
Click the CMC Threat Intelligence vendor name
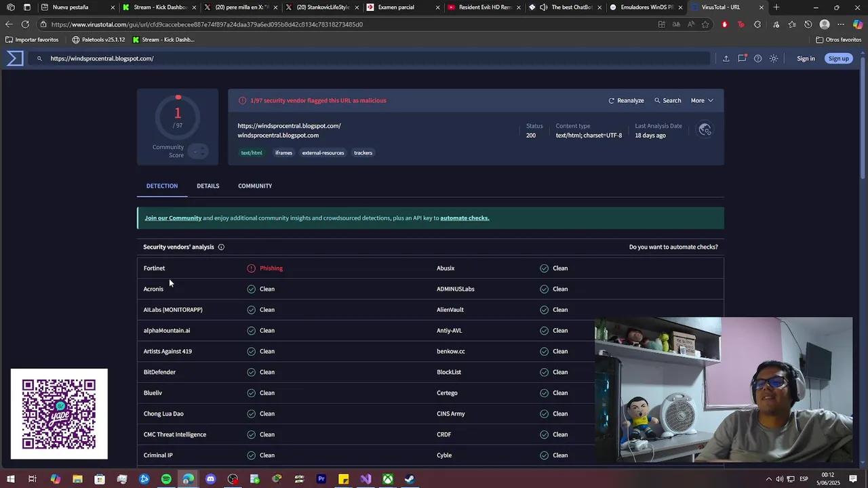point(174,435)
